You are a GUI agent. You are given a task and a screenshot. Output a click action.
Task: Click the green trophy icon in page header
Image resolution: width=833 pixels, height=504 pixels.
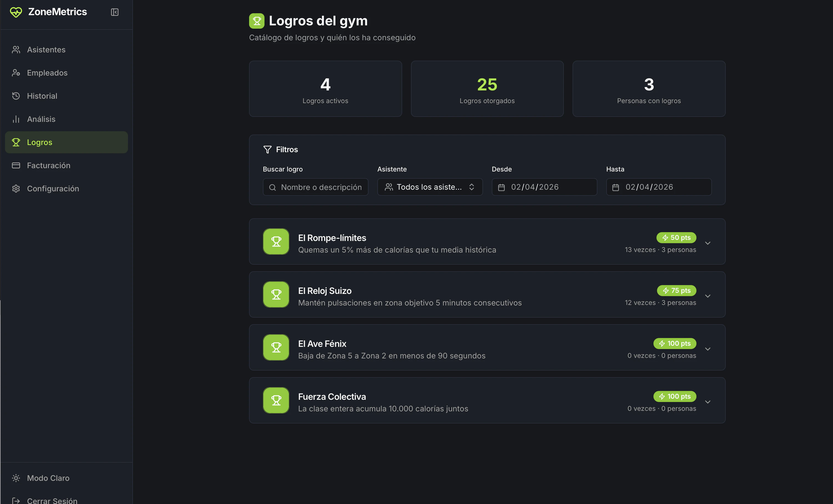coord(257,21)
